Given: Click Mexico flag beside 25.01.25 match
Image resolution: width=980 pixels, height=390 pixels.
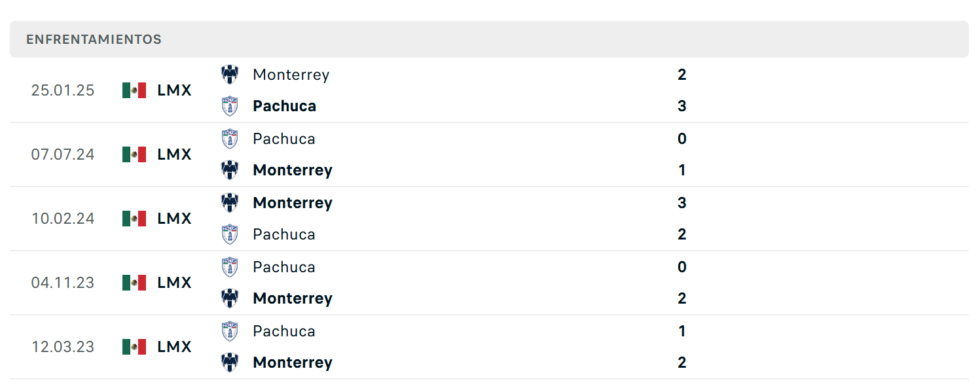Looking at the screenshot, I should tap(134, 90).
